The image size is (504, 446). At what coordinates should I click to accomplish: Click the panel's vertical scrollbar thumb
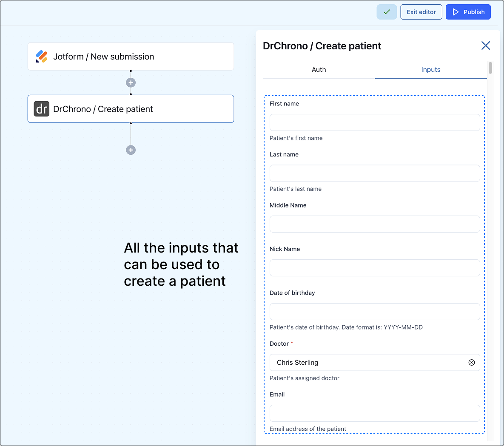pyautogui.click(x=490, y=68)
